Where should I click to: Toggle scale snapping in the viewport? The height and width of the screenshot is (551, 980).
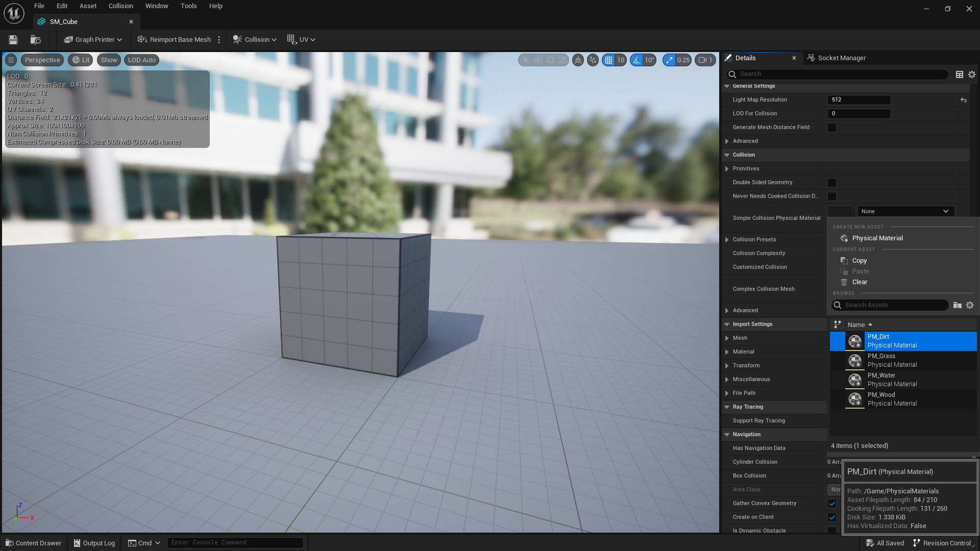click(x=669, y=60)
